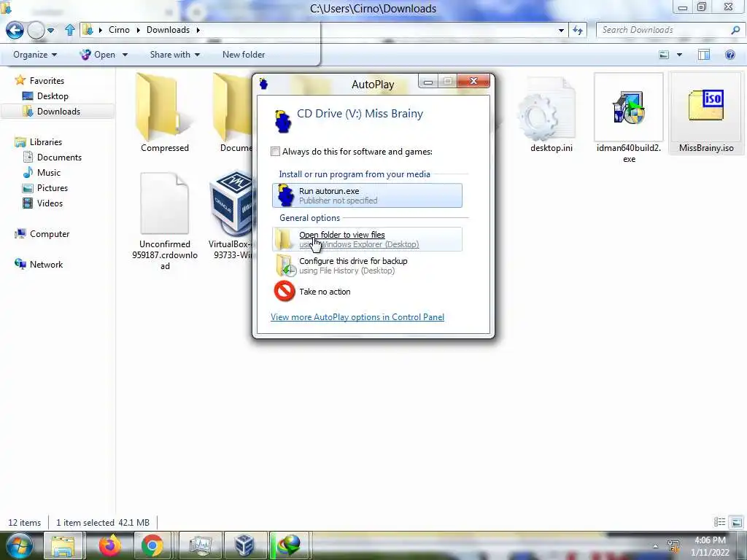Open the resource monitor taskbar icon
This screenshot has width=747, height=560.
(200, 545)
